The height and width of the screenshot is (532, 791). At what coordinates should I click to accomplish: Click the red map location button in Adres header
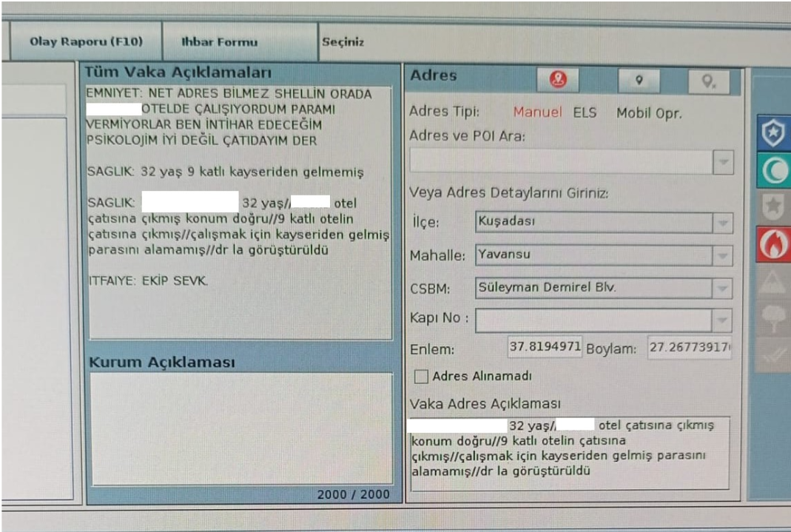pos(559,80)
